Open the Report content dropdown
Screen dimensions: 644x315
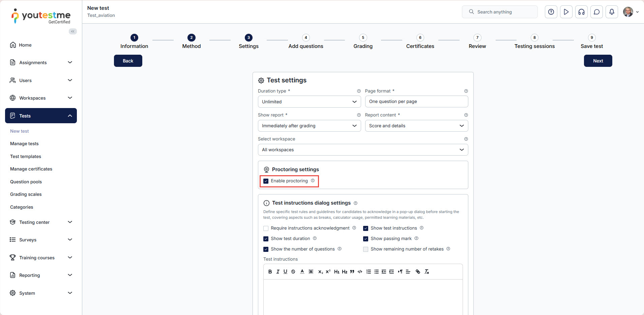click(416, 126)
